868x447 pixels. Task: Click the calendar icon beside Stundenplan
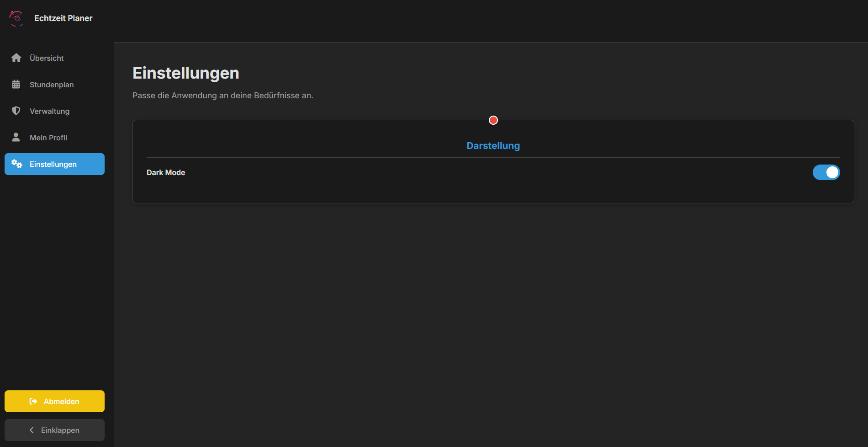click(16, 85)
